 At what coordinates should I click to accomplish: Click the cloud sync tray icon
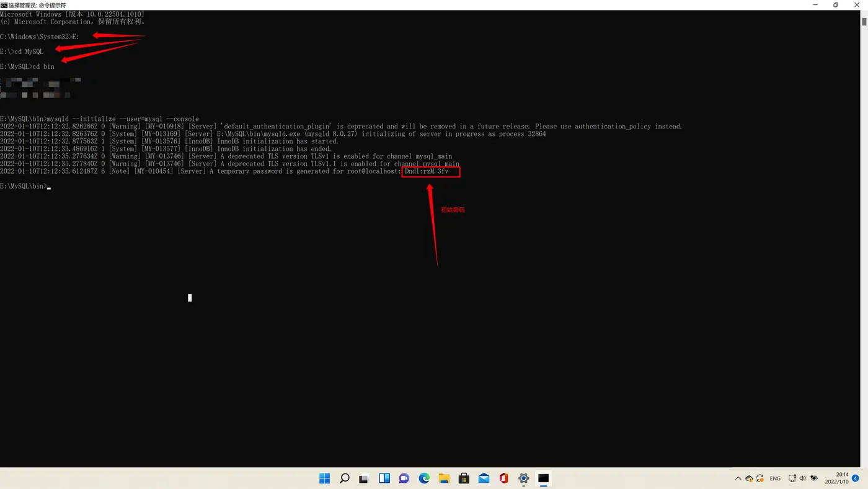(749, 478)
